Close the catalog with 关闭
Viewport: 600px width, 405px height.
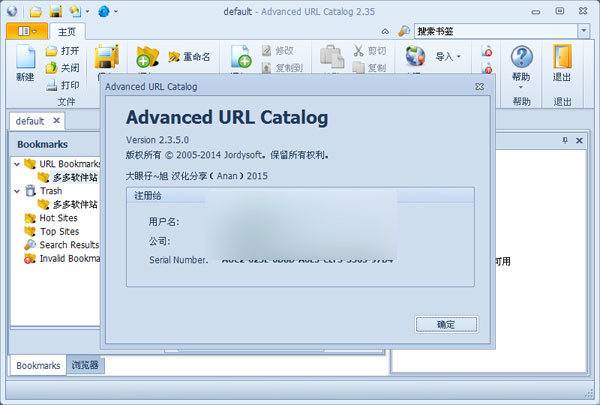[62, 68]
